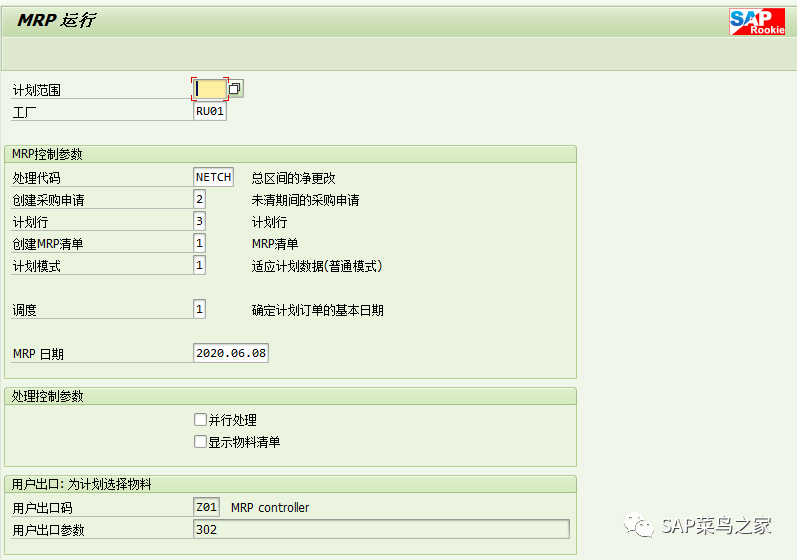Select the 处理代码 label
This screenshot has width=797, height=560.
pyautogui.click(x=37, y=178)
